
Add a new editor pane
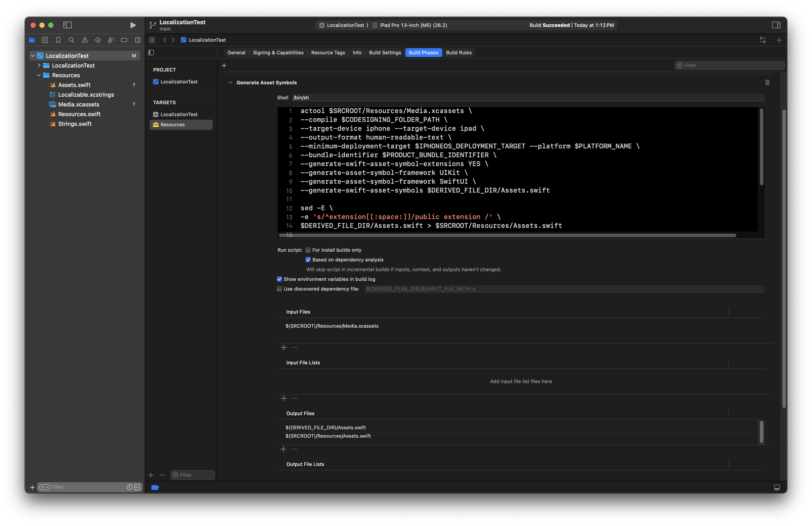(x=779, y=40)
